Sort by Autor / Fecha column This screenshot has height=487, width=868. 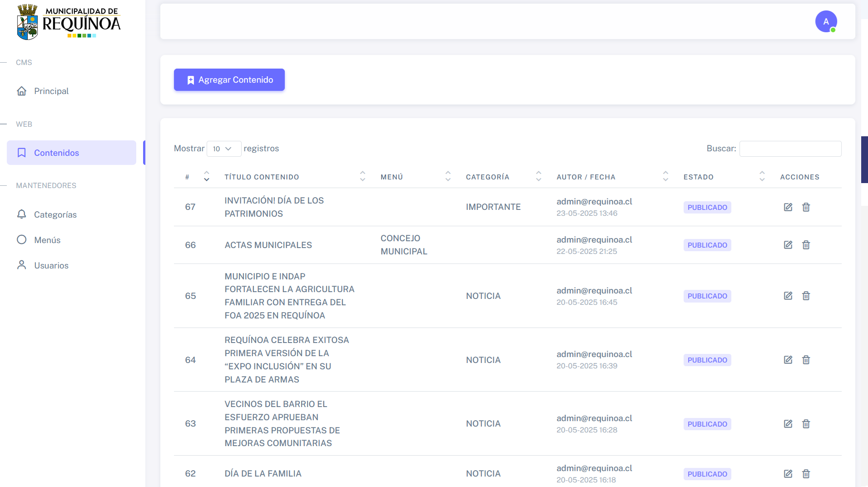[x=586, y=177]
